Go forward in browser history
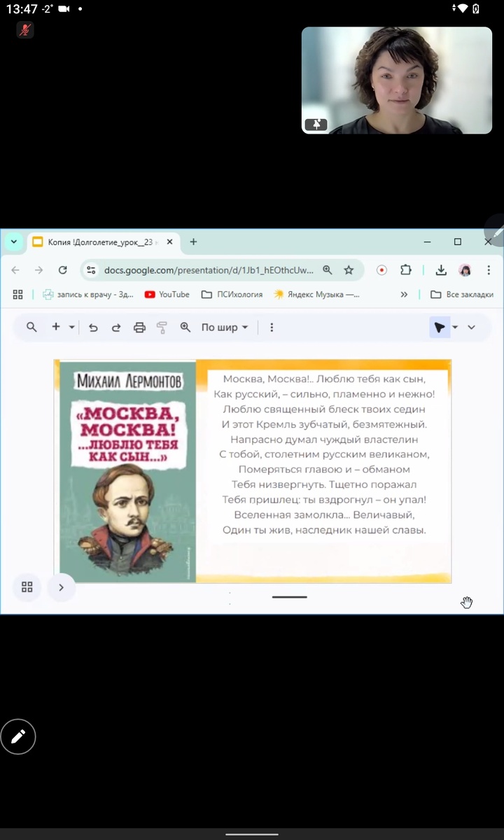Image resolution: width=504 pixels, height=840 pixels. [x=39, y=270]
